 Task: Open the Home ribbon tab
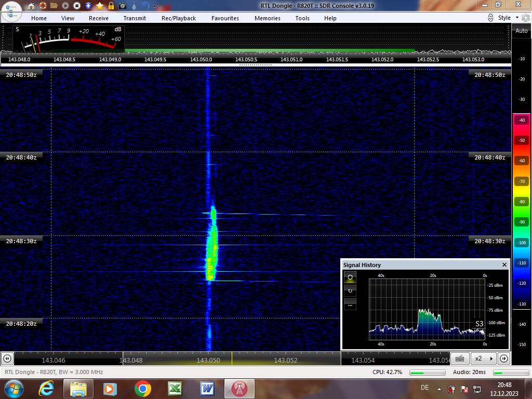point(39,18)
